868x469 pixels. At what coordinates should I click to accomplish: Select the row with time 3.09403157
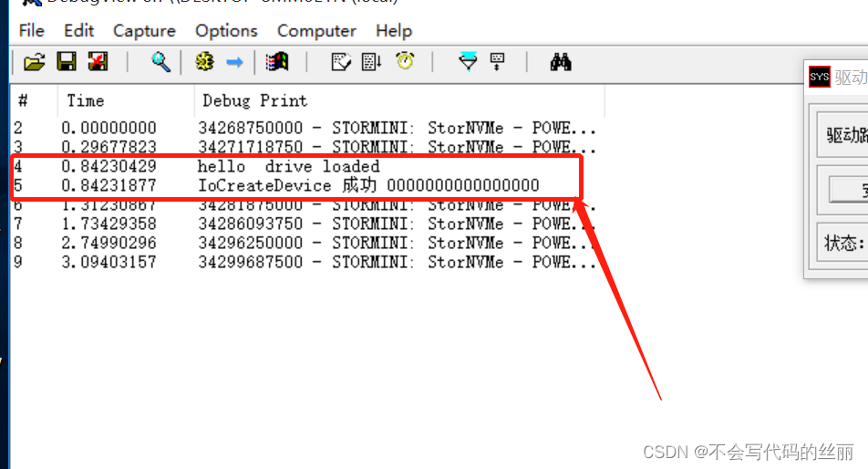click(x=307, y=262)
